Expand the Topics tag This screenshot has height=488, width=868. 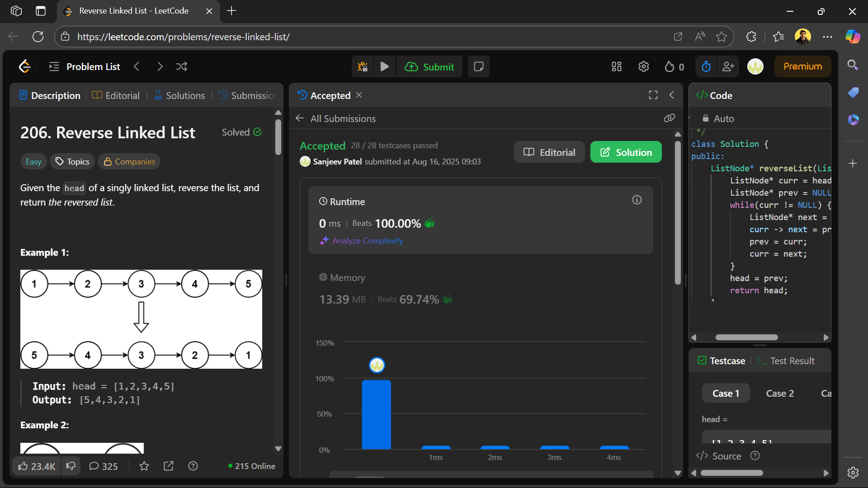tap(72, 161)
